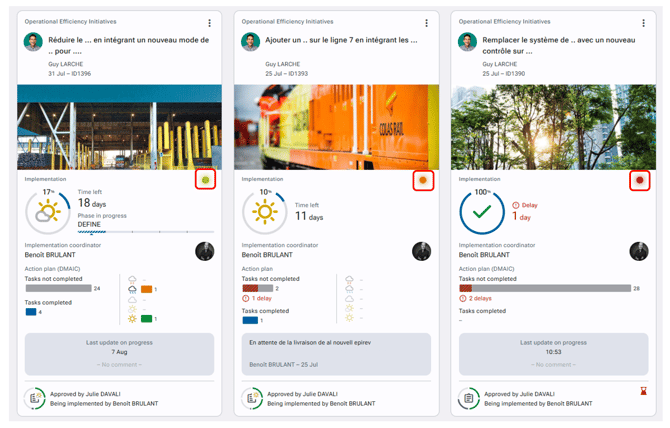
Task: Open title Ajouter un .. sur le ligne 7
Action: [341, 40]
